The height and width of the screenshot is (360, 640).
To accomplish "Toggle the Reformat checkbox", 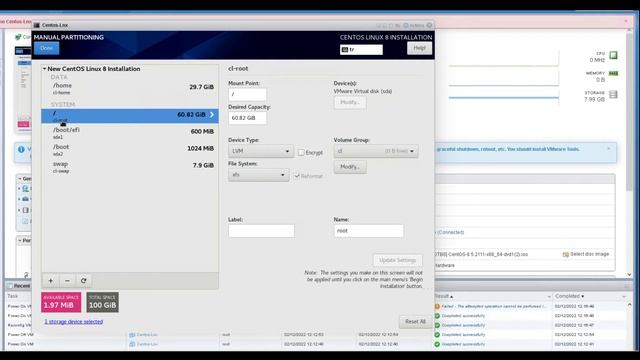I will [x=297, y=176].
